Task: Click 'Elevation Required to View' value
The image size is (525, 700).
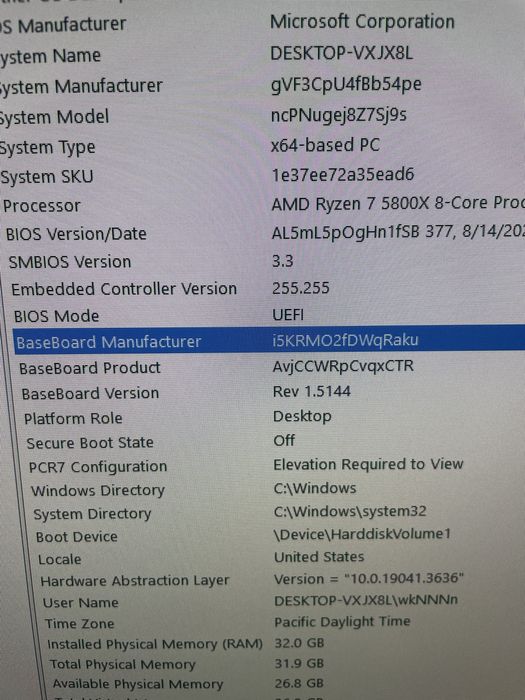Action: (x=368, y=464)
